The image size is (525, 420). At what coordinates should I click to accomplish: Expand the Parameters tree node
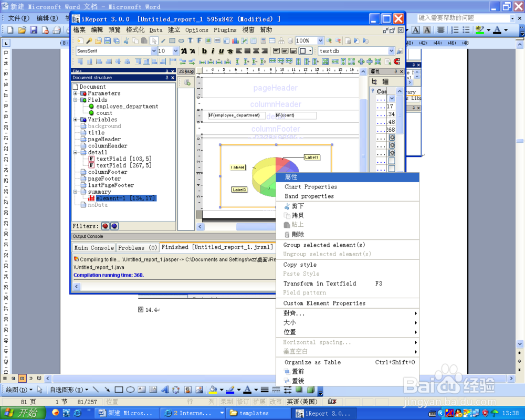pyautogui.click(x=76, y=93)
